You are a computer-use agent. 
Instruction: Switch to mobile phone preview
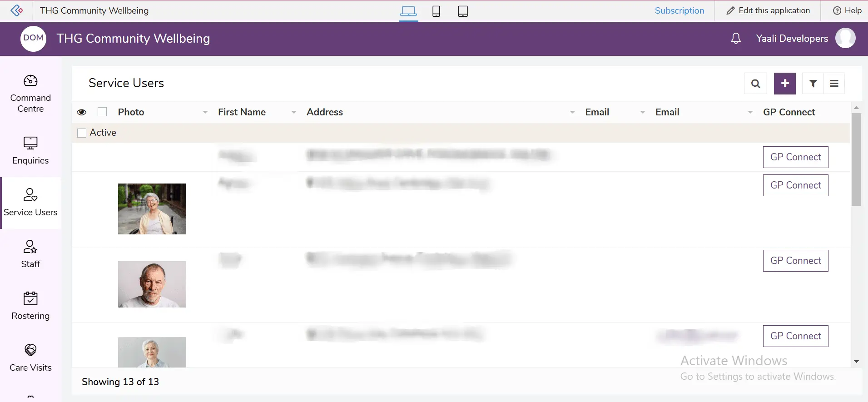pos(436,11)
